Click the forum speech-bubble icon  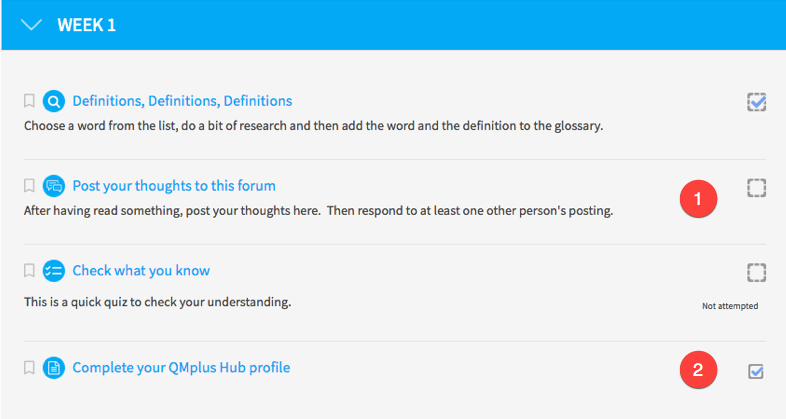point(54,186)
